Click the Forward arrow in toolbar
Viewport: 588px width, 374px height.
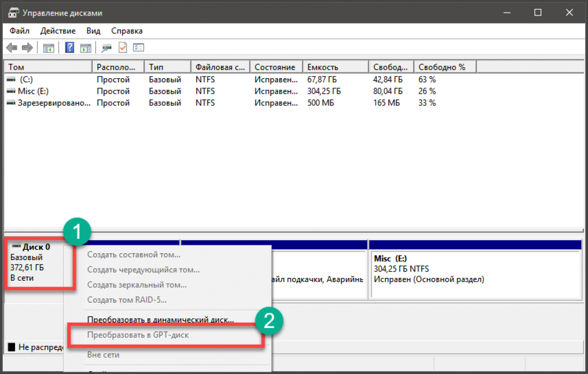pyautogui.click(x=27, y=48)
